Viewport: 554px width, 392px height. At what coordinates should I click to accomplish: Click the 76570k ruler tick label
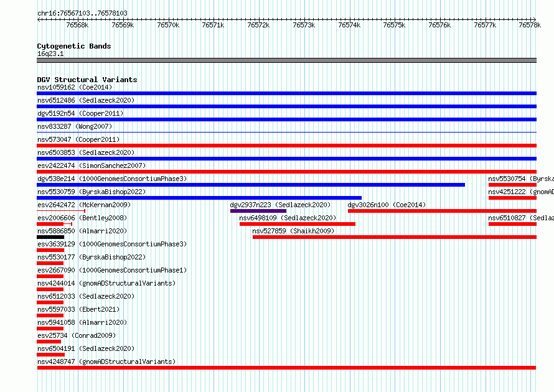tap(168, 25)
